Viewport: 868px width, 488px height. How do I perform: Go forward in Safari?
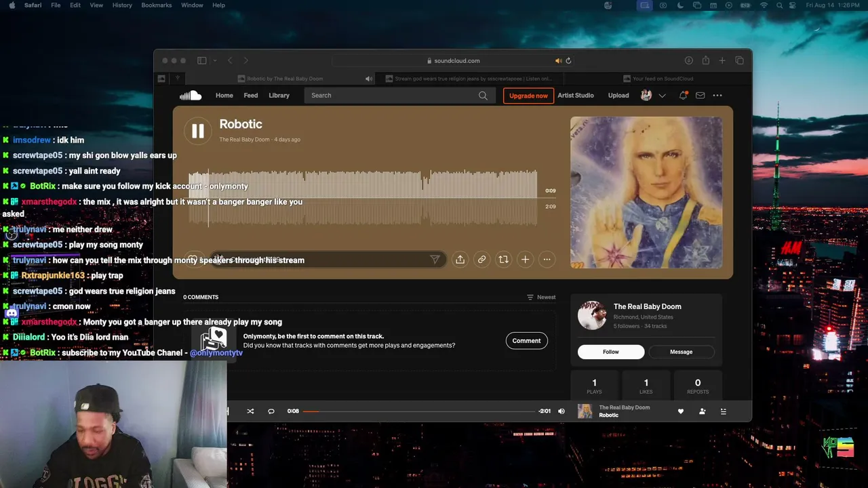tap(245, 61)
